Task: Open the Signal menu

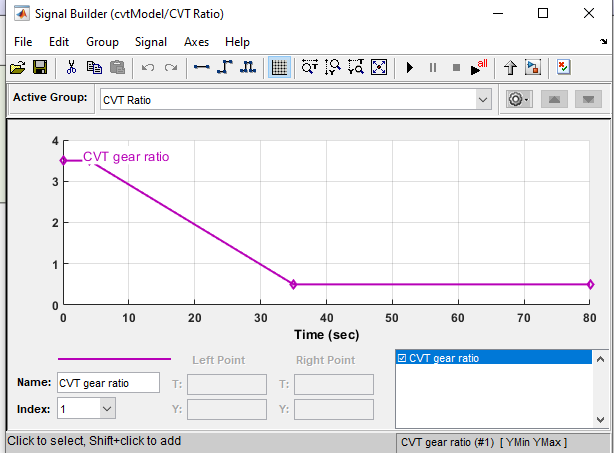Action: click(x=151, y=42)
